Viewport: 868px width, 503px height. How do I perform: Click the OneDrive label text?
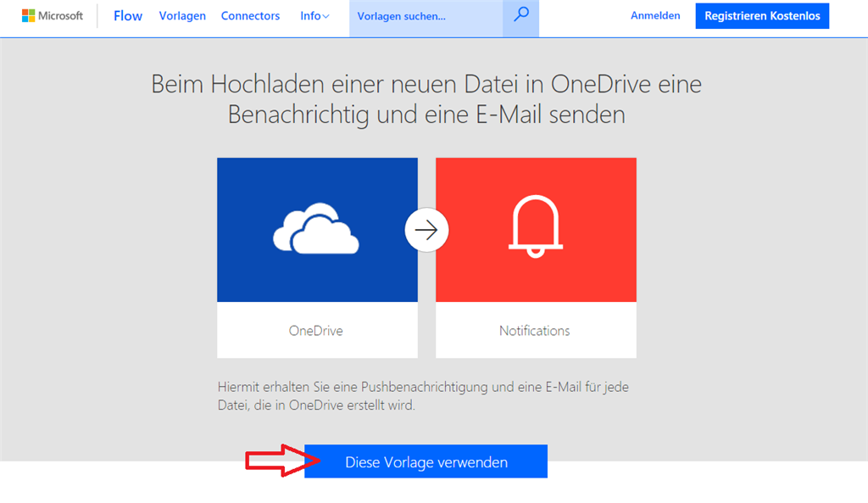click(316, 331)
